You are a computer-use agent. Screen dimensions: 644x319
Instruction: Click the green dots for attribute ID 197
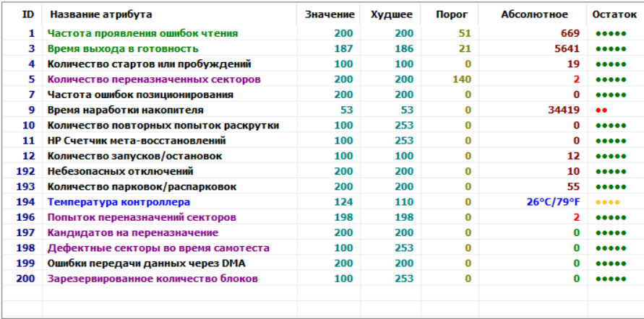610,233
